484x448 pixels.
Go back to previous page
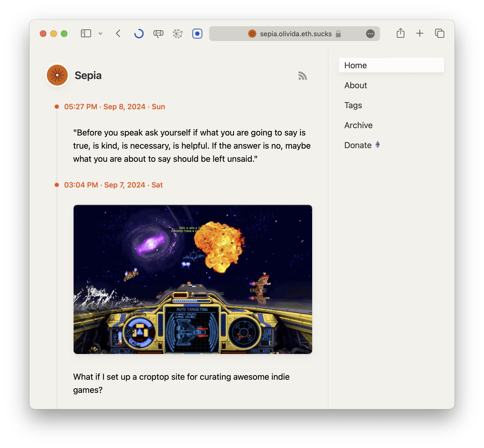[118, 34]
